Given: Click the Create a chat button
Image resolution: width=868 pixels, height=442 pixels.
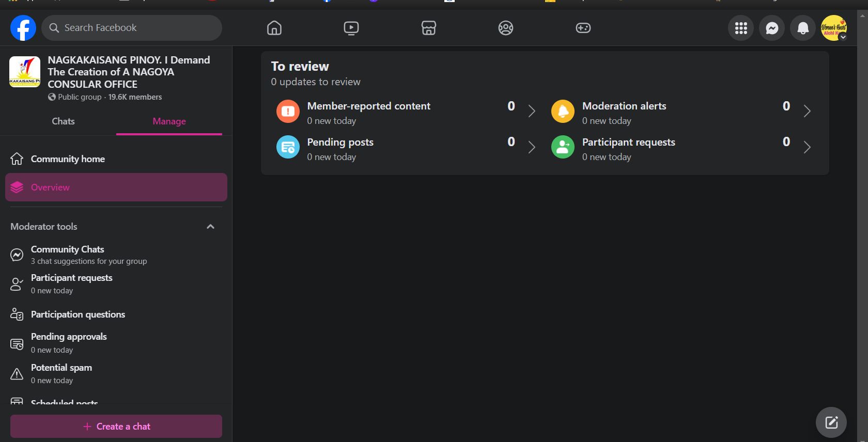Looking at the screenshot, I should pos(116,427).
